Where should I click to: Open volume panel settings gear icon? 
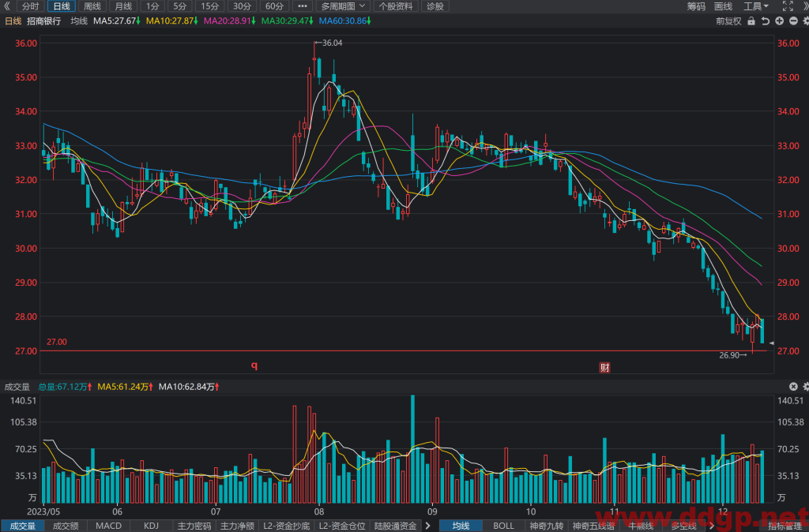pos(805,387)
